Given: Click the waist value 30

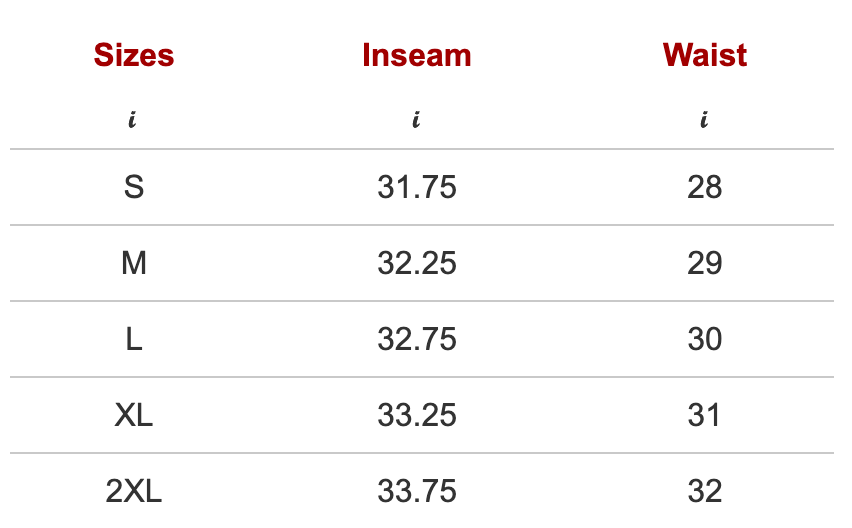Looking at the screenshot, I should click(705, 339).
